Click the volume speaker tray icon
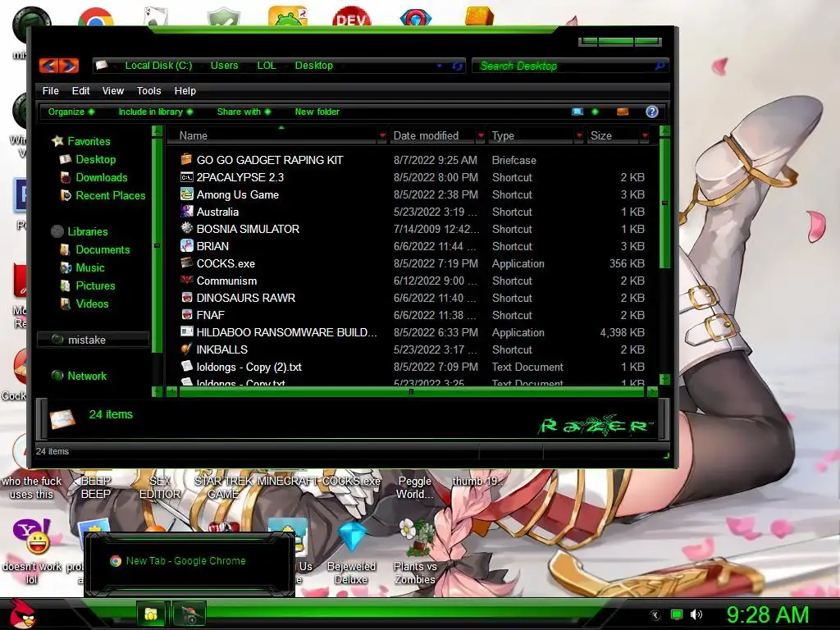840x630 pixels. pyautogui.click(x=696, y=614)
